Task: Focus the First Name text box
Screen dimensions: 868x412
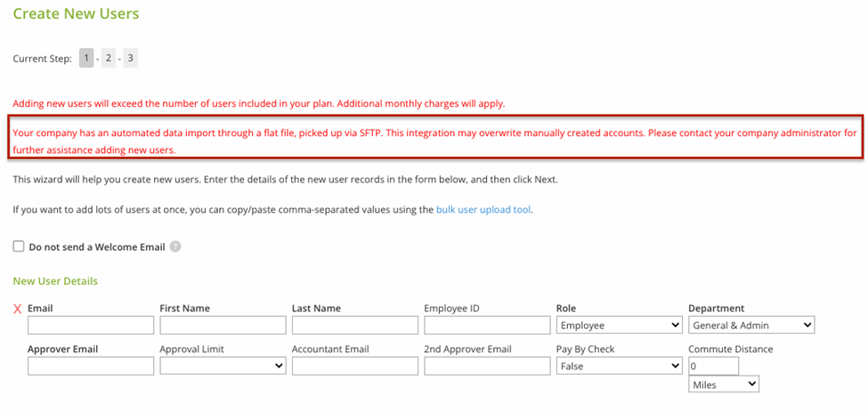Action: tap(223, 326)
